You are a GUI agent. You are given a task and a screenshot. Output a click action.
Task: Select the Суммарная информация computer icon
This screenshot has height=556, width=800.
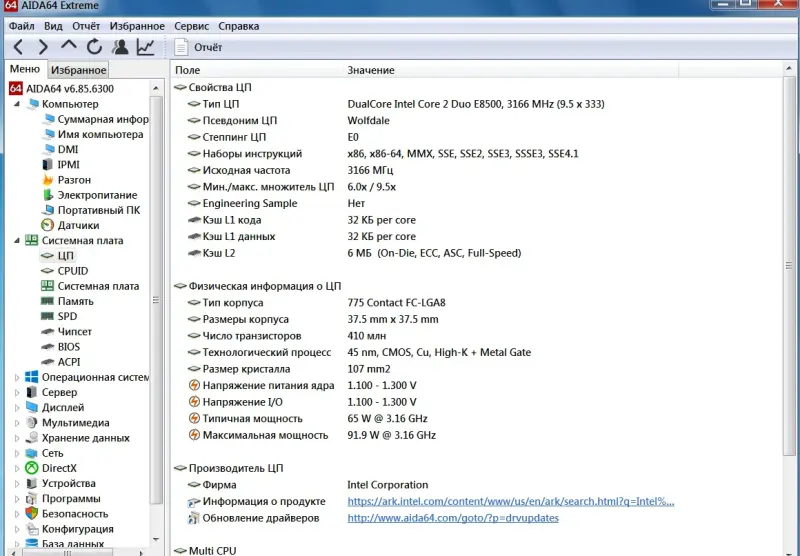point(48,119)
